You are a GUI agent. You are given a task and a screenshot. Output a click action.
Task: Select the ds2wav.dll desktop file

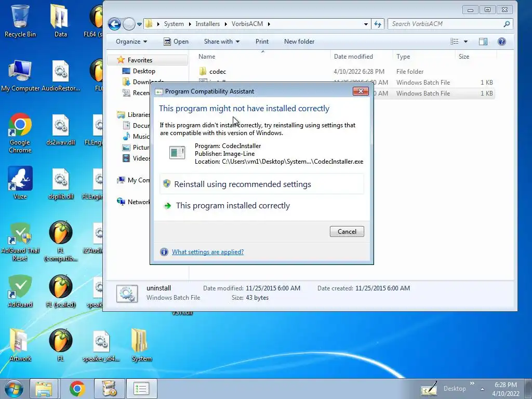(x=61, y=129)
